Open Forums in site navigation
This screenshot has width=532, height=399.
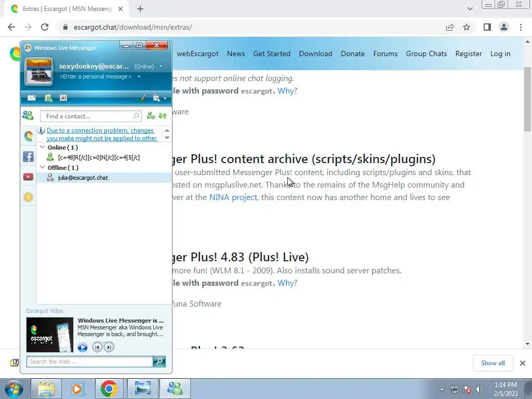point(385,54)
